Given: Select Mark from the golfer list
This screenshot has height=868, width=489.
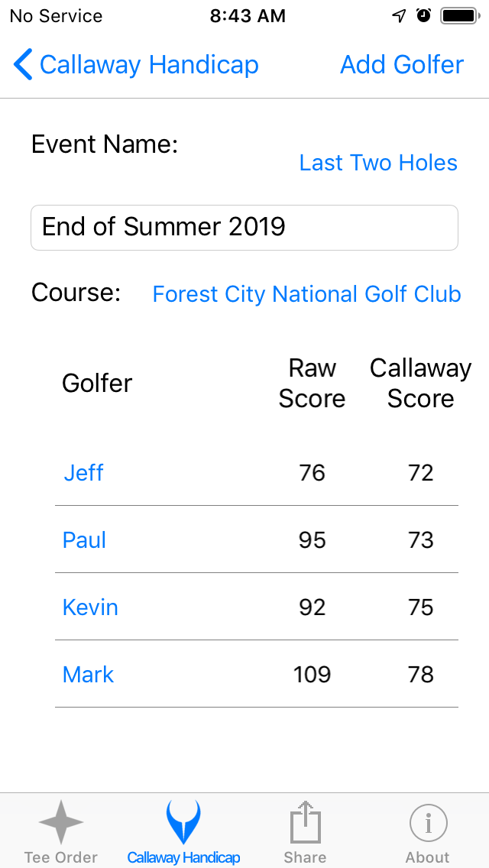Looking at the screenshot, I should pyautogui.click(x=88, y=674).
